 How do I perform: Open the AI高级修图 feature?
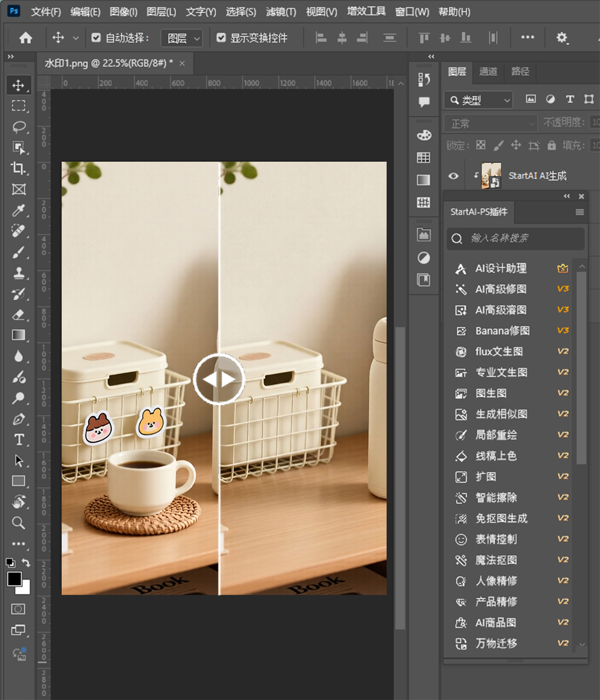501,289
